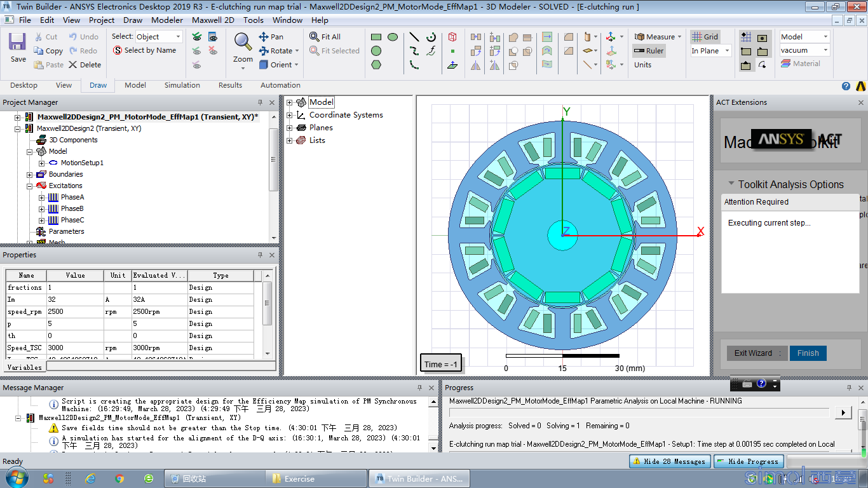Expand the Model node in modeler tree
The width and height of the screenshot is (868, 488).
click(x=290, y=102)
